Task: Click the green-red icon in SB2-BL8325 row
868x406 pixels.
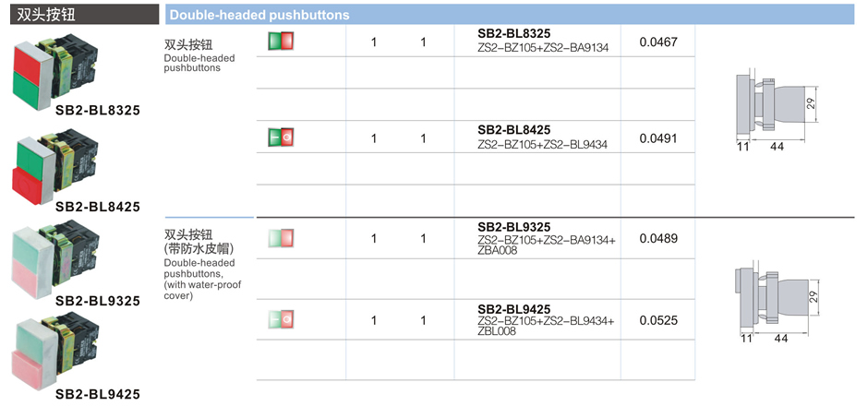Action: point(281,42)
